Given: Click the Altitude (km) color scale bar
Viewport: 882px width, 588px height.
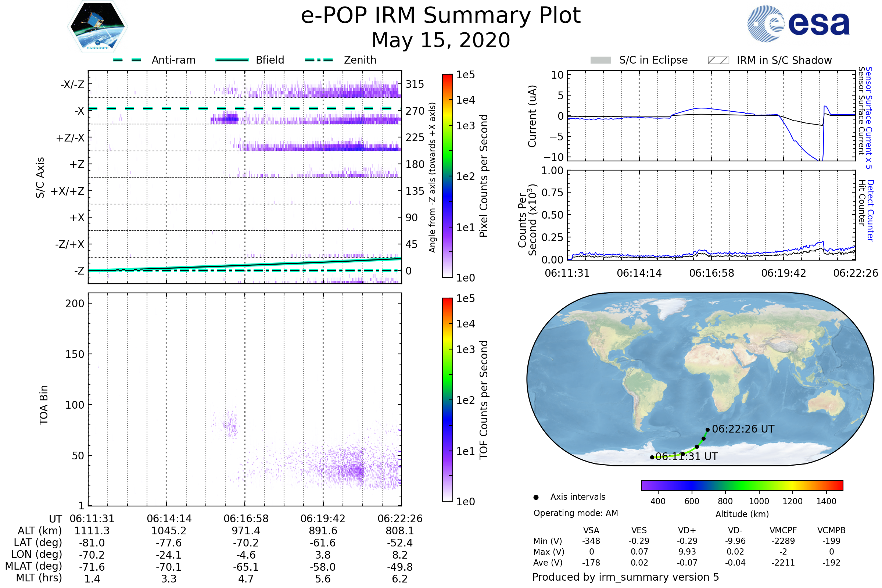Looking at the screenshot, I should coord(742,485).
